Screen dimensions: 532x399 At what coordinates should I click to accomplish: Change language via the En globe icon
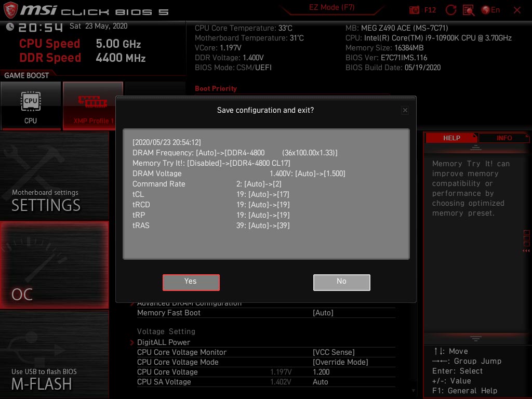point(490,10)
